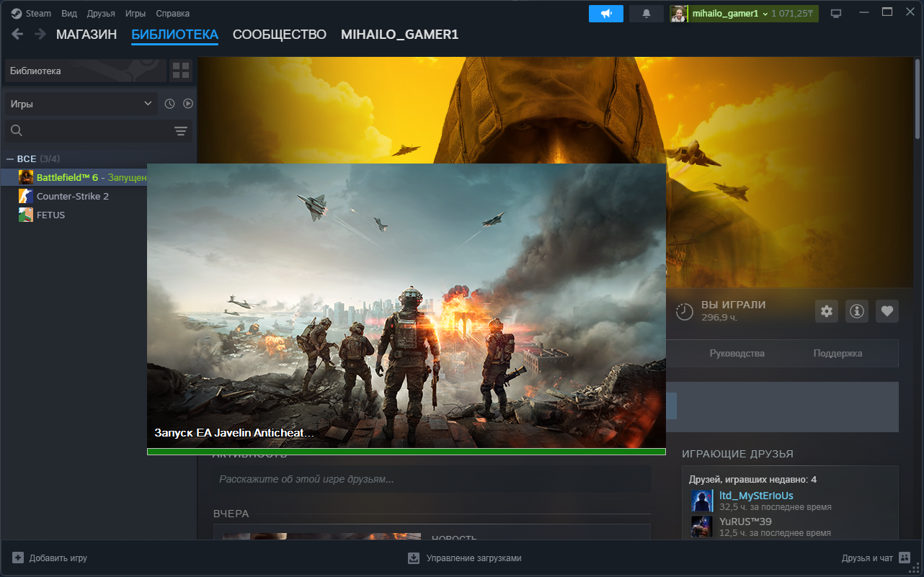Select FETUS in the game list
This screenshot has width=924, height=577.
click(x=50, y=215)
